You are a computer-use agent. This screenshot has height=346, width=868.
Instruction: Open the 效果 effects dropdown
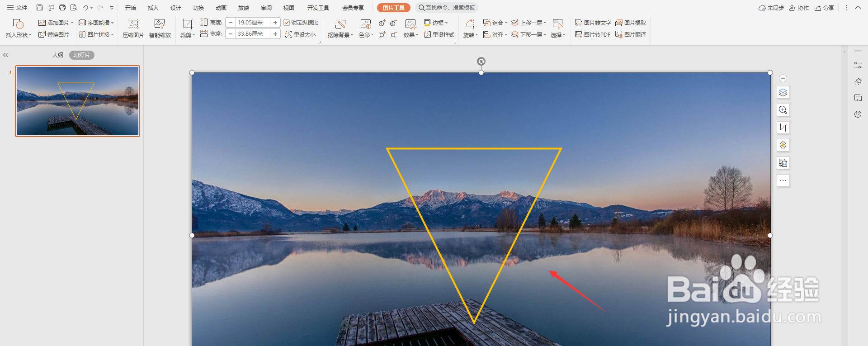pyautogui.click(x=410, y=34)
